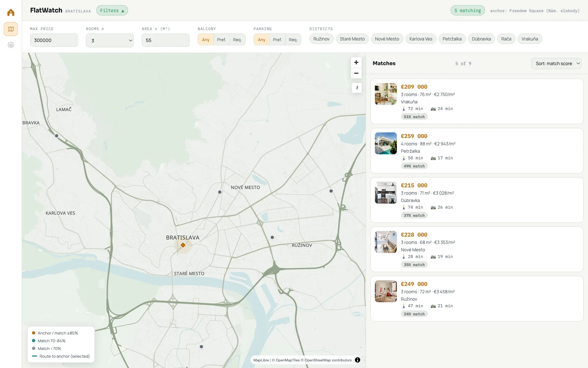Zoom out on the map
The height and width of the screenshot is (368, 588).
356,73
